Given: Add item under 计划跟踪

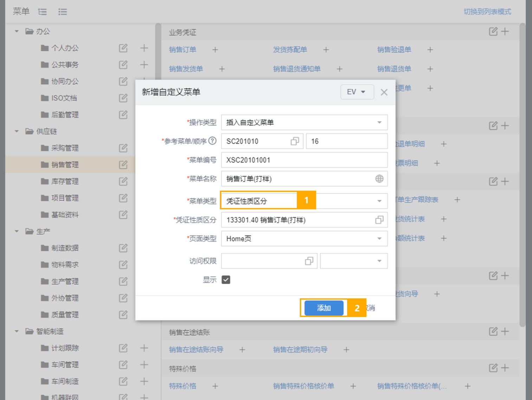Looking at the screenshot, I should [x=144, y=348].
